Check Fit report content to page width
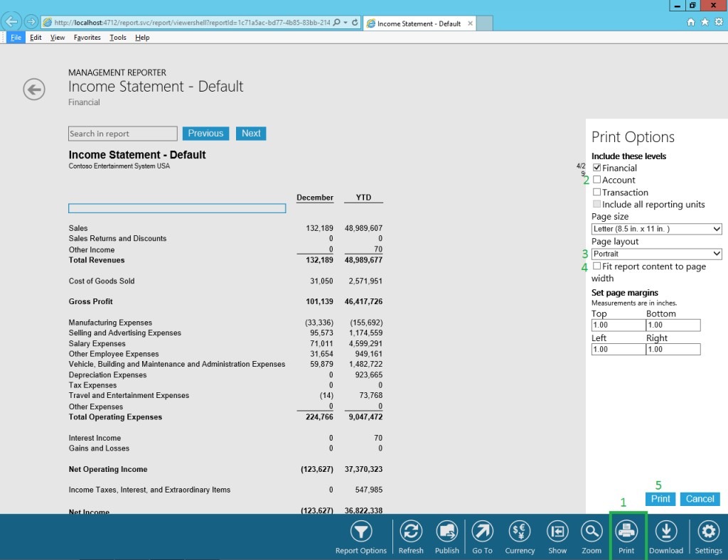 point(596,266)
